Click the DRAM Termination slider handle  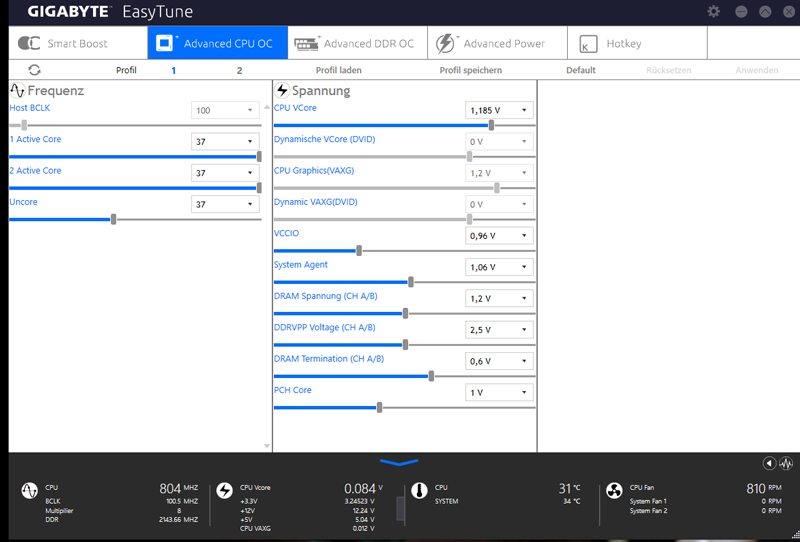click(431, 376)
